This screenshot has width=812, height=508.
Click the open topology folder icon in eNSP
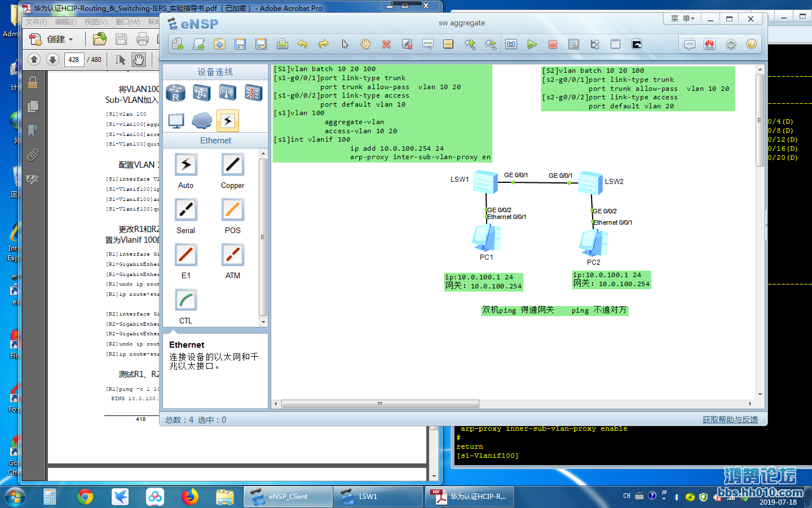click(x=219, y=44)
